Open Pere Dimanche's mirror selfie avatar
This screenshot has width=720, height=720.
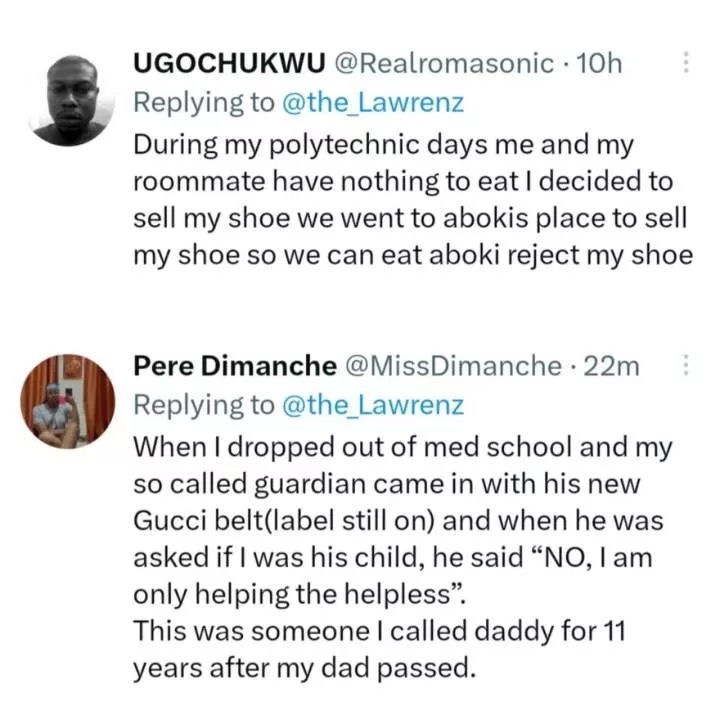[68, 401]
